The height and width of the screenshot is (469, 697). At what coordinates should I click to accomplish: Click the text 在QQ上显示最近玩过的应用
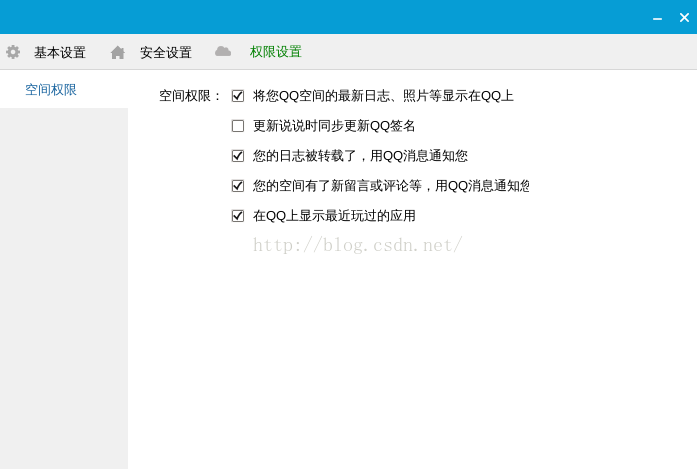334,216
